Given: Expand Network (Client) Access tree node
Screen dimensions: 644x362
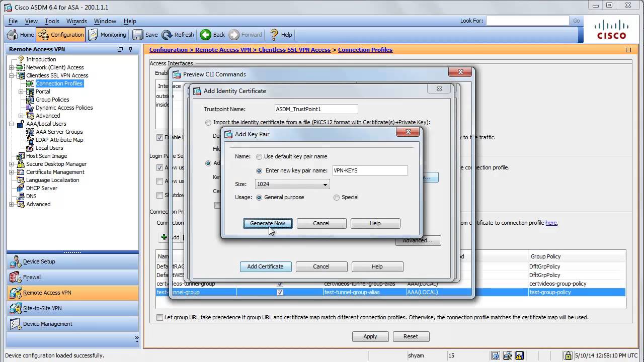Looking at the screenshot, I should (x=12, y=67).
